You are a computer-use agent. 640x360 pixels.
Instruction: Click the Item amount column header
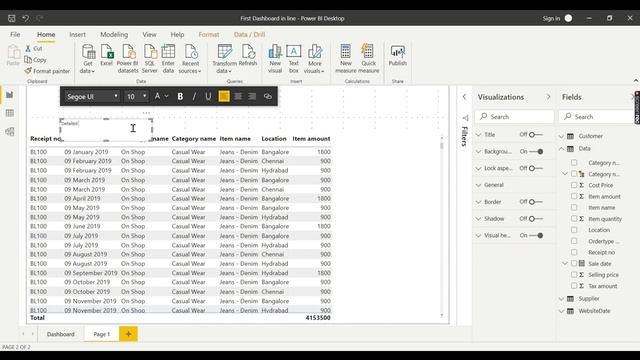point(311,139)
